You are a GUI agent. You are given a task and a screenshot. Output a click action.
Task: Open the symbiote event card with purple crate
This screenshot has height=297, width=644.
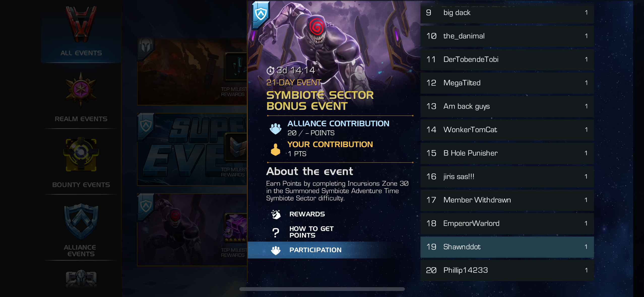(x=192, y=230)
